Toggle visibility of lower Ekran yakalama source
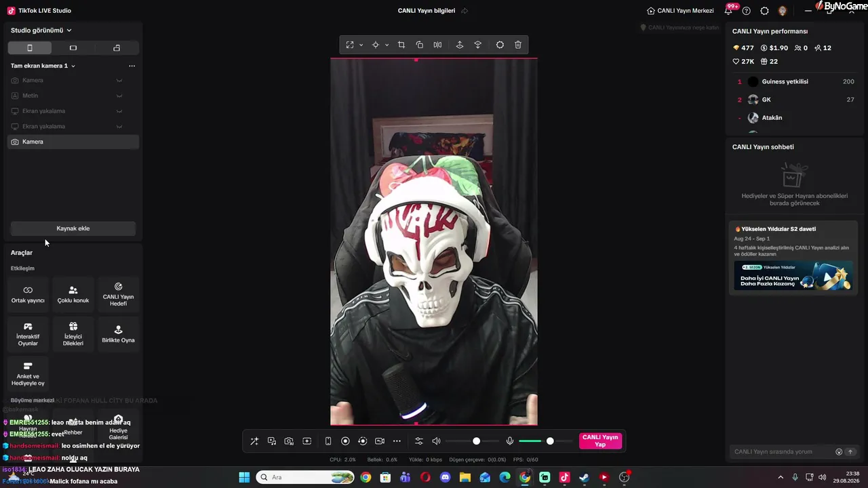Screen dimensions: 868x488 click(x=119, y=127)
